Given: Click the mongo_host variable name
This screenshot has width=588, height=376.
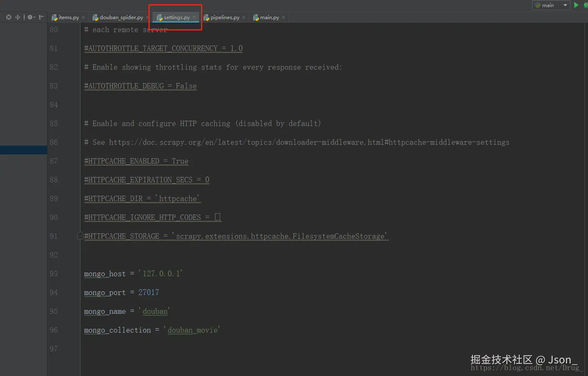Looking at the screenshot, I should pyautogui.click(x=105, y=274).
